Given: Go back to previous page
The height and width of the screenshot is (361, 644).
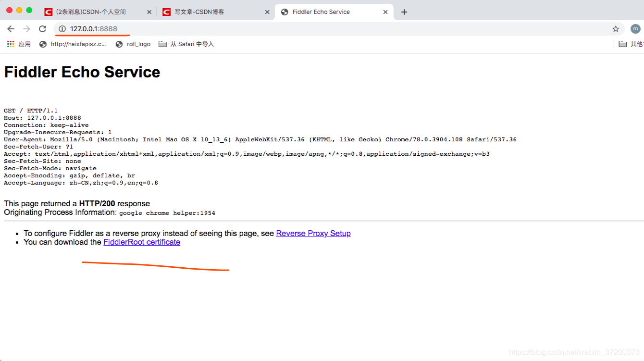Looking at the screenshot, I should pos(11,29).
